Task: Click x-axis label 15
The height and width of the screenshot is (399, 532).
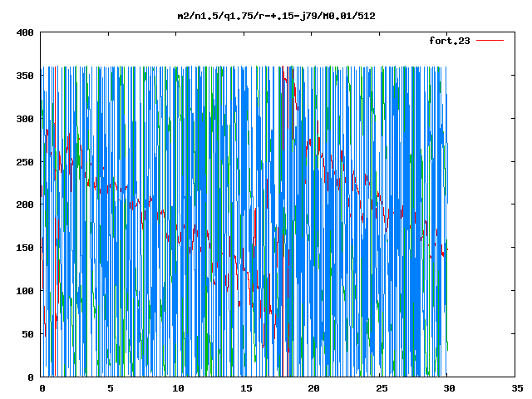Action: click(246, 388)
